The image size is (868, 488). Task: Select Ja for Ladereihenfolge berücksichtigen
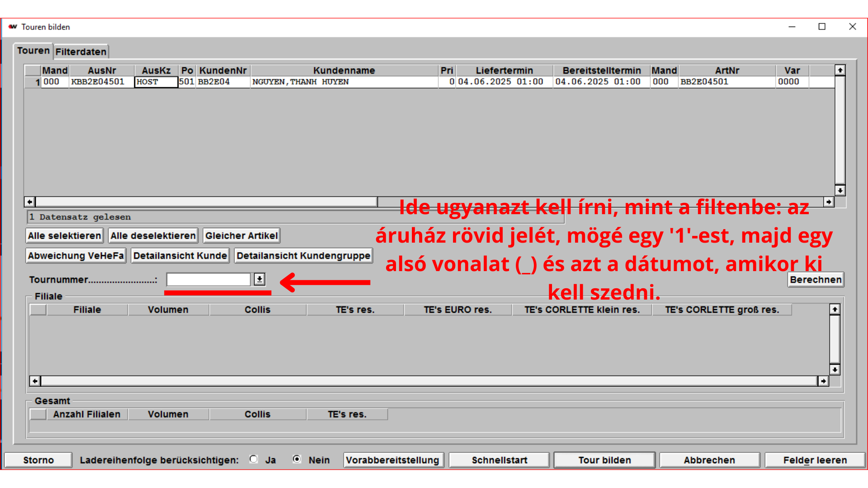(x=254, y=460)
